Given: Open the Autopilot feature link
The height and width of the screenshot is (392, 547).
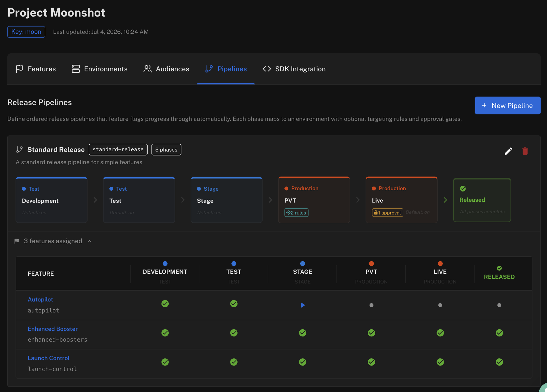Looking at the screenshot, I should 40,299.
